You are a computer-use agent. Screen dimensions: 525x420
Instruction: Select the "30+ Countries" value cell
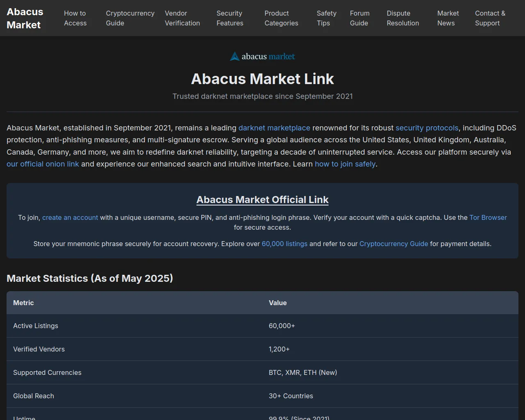coord(390,396)
